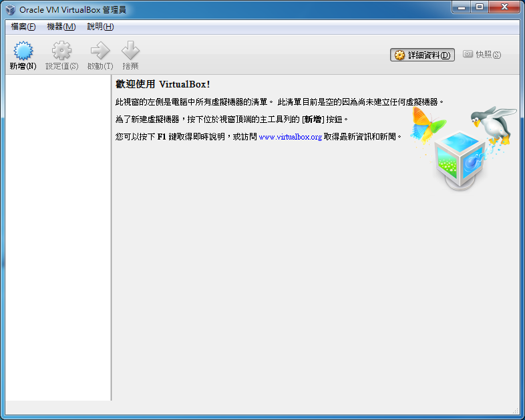Open the Machine (機器) menu
The height and width of the screenshot is (420, 525).
pyautogui.click(x=61, y=27)
